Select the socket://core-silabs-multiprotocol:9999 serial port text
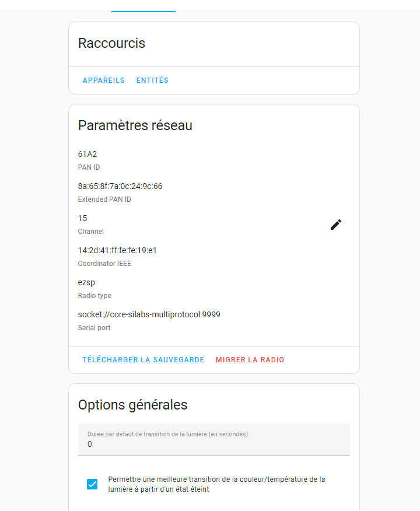This screenshot has height=511, width=420. tap(149, 314)
